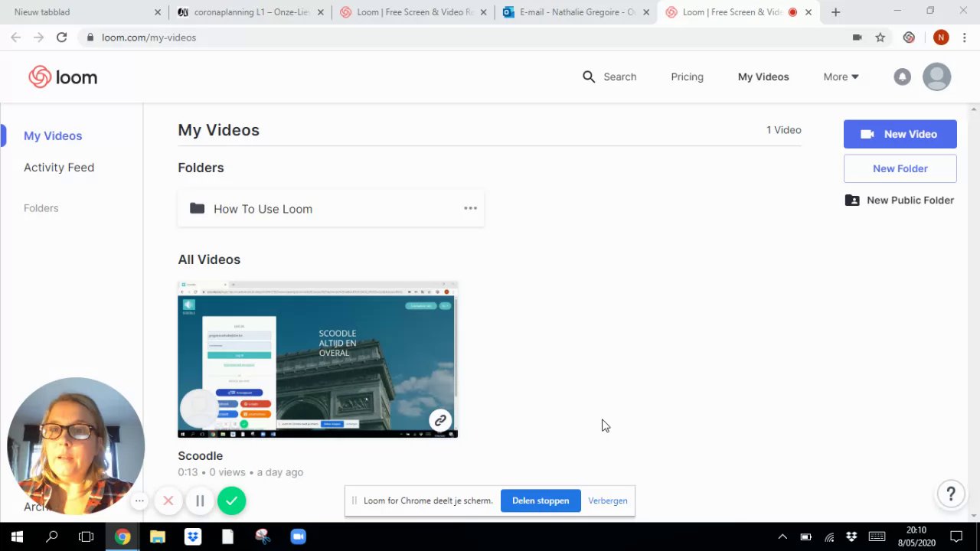Select My Videos in sidebar
Screen dimensions: 980x551
[53, 135]
